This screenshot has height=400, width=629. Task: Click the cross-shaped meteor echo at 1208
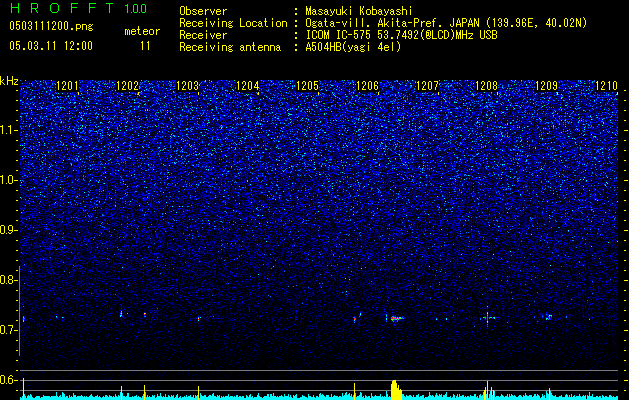(487, 318)
